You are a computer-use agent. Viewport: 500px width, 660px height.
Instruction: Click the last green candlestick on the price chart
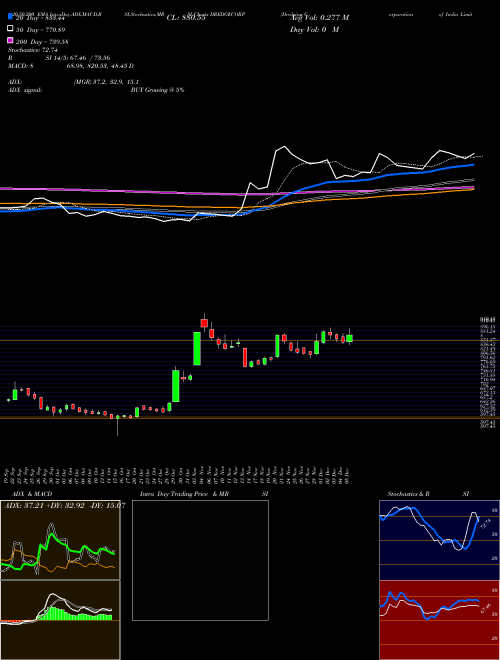[349, 338]
